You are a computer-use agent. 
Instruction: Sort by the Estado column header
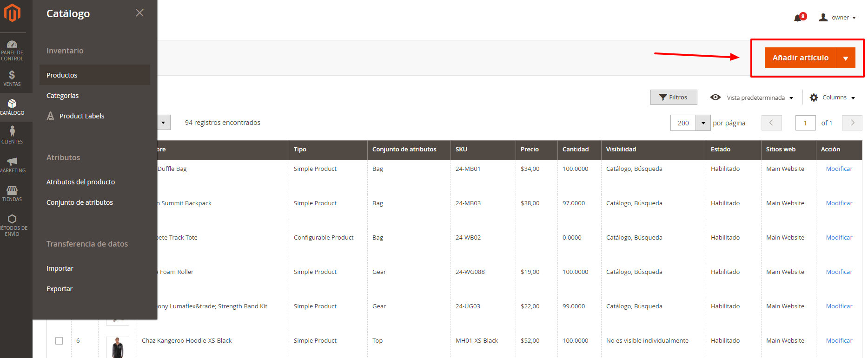(x=733, y=150)
